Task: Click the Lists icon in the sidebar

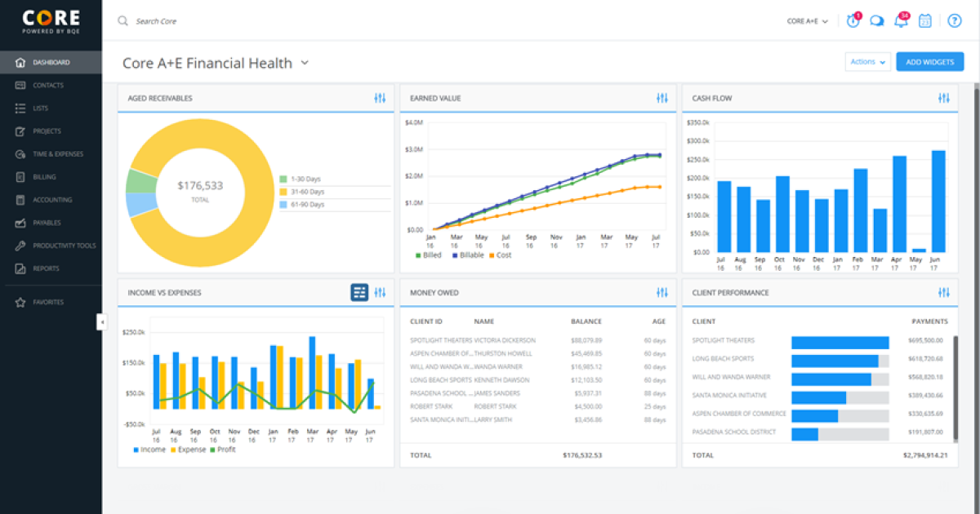Action: coord(20,108)
